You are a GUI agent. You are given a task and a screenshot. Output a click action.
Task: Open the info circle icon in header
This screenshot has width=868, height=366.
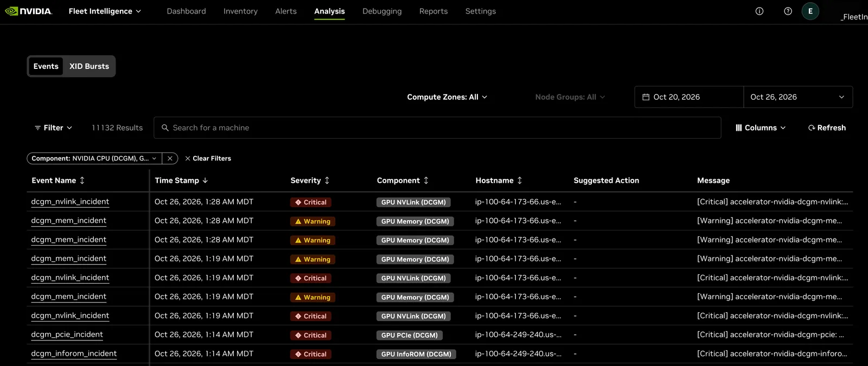click(x=759, y=11)
